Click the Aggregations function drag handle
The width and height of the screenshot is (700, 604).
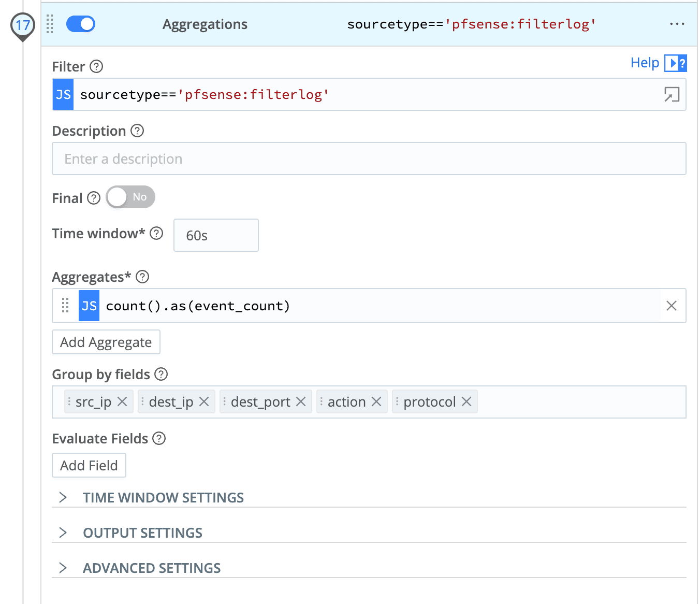50,24
